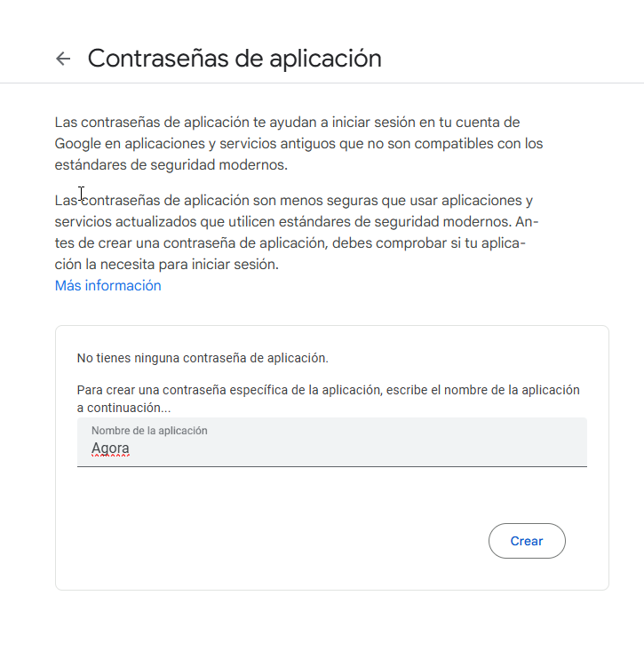Click the floating Nombre de la aplicación label
The height and width of the screenshot is (659, 644).
(x=149, y=431)
